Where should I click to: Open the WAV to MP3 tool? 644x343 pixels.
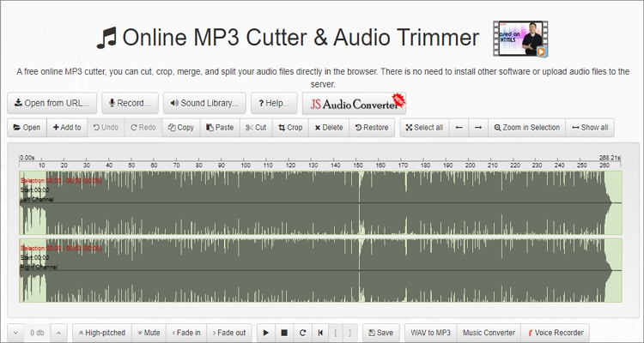click(x=430, y=333)
